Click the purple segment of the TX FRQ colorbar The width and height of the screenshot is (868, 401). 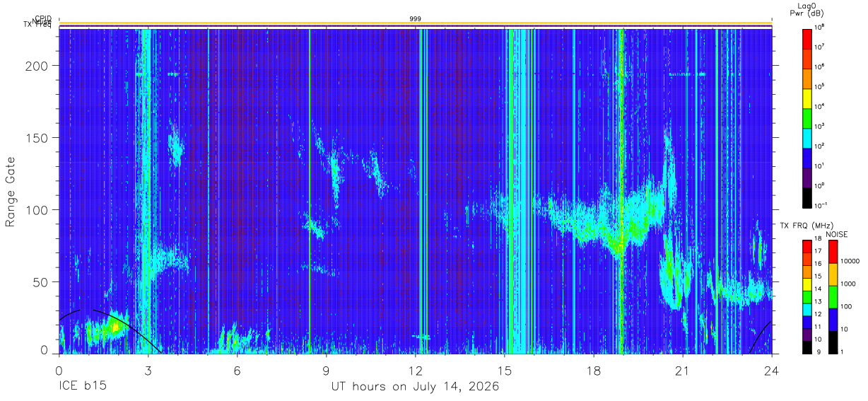pyautogui.click(x=807, y=335)
